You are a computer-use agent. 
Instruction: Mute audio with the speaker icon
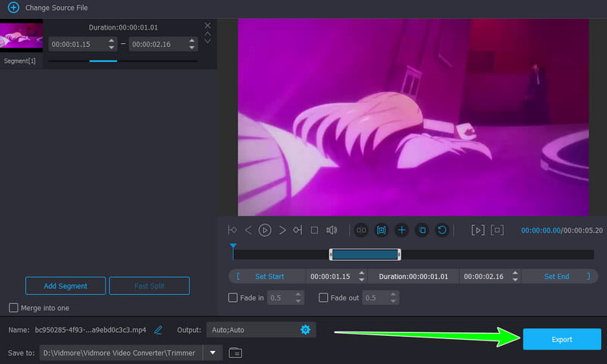[332, 231]
